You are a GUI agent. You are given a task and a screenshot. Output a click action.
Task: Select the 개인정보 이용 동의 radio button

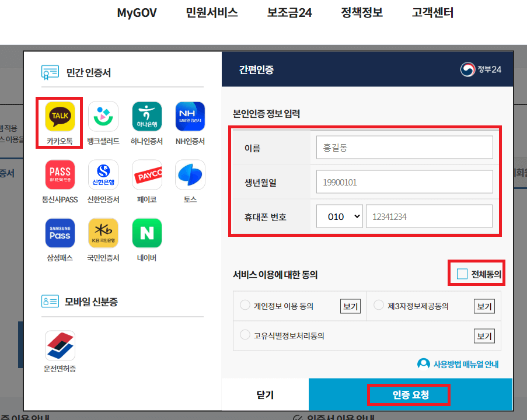pos(245,306)
